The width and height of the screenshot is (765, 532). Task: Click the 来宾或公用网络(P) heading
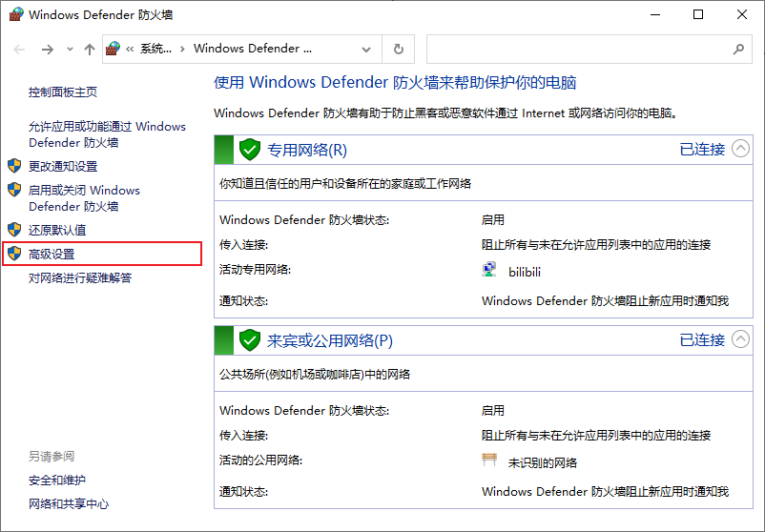click(330, 340)
